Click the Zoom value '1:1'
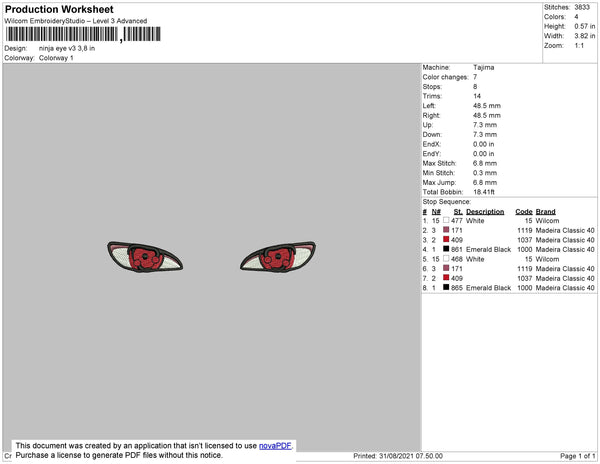Viewport: 600px width, 464px height. (579, 46)
